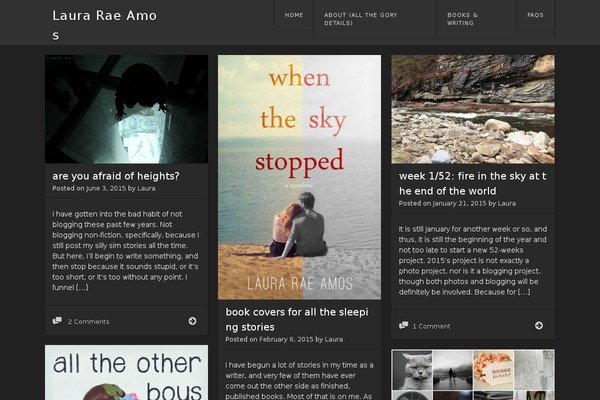This screenshot has width=600, height=400.
Task: Click arrow icon on week 1/52 post footer
Action: (x=539, y=325)
